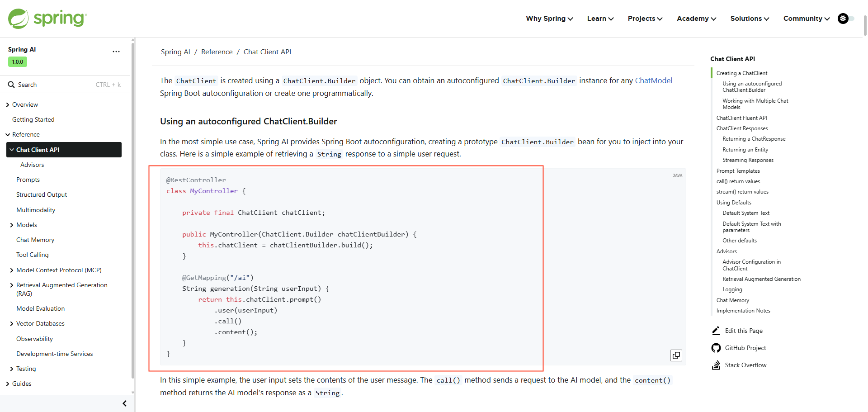Image resolution: width=868 pixels, height=412 pixels.
Task: Click the Spring logo
Action: tap(47, 19)
